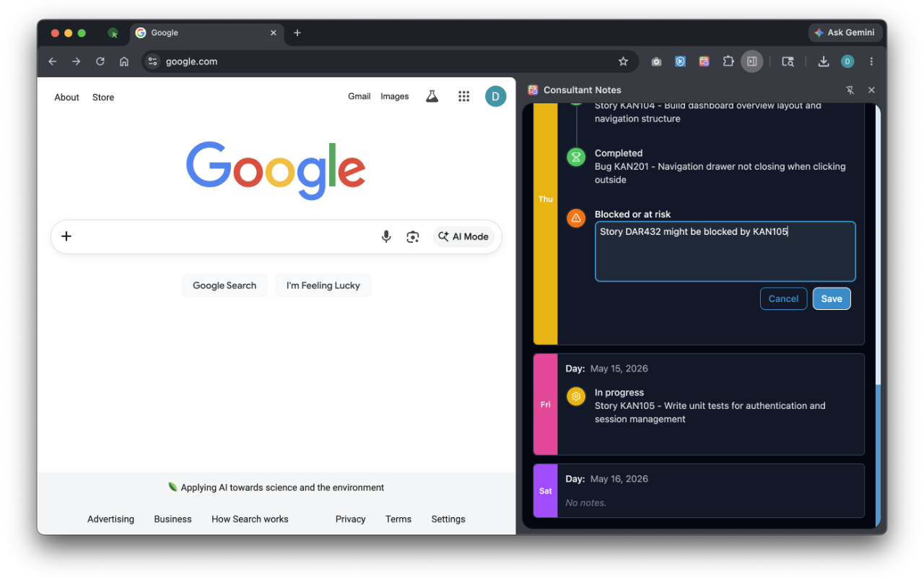Open the browser home page icon
The image size is (924, 578).
[124, 61]
